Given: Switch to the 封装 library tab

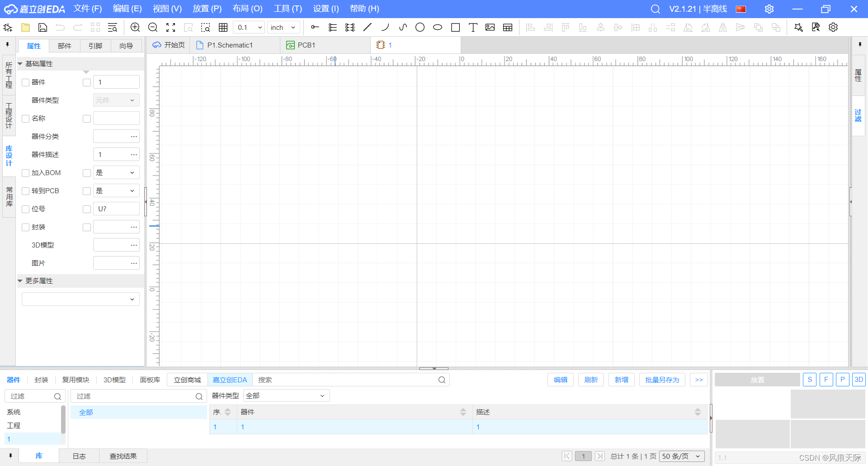Looking at the screenshot, I should point(41,380).
